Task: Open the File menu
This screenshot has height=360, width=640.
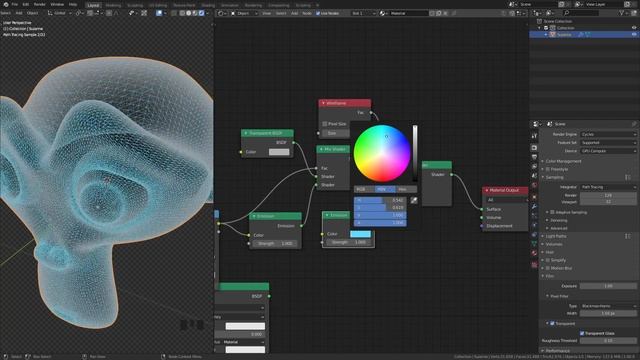Action: coord(15,4)
